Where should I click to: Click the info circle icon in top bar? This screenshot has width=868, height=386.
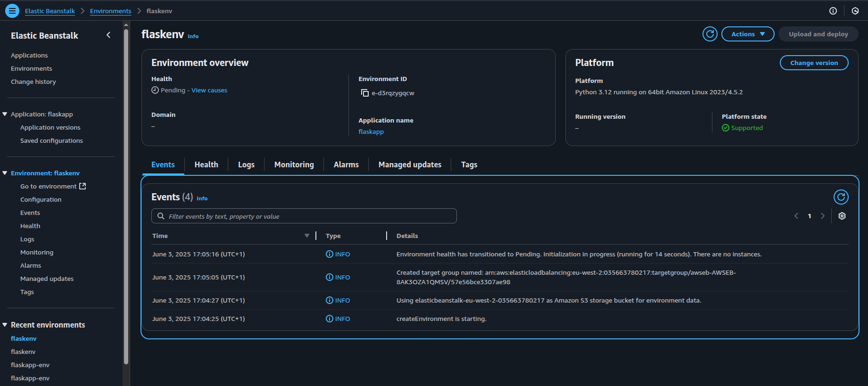pos(833,11)
